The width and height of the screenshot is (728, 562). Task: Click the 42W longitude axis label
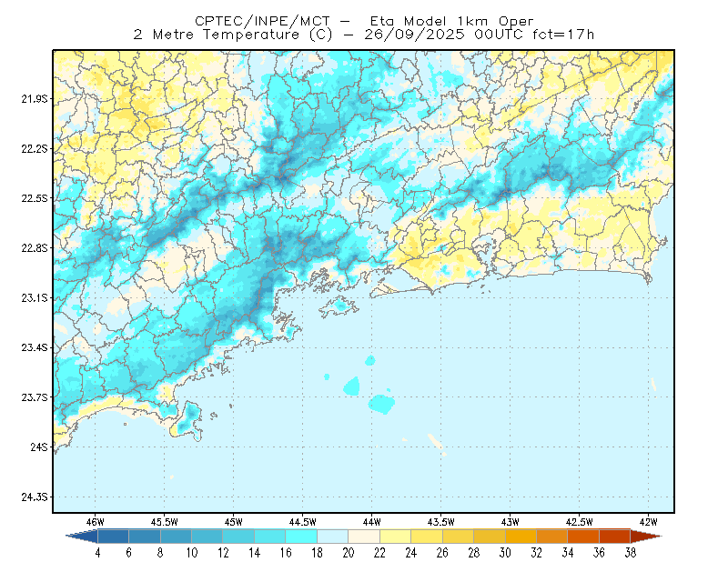coord(648,522)
